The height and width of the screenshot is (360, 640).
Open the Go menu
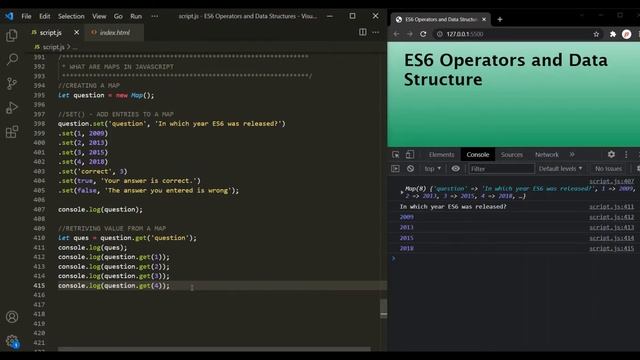pos(118,16)
